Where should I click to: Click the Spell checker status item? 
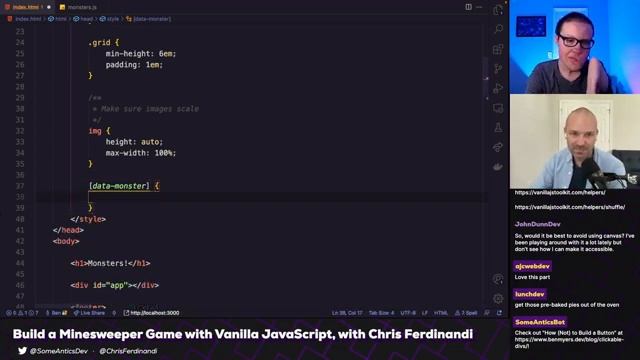[x=466, y=313]
